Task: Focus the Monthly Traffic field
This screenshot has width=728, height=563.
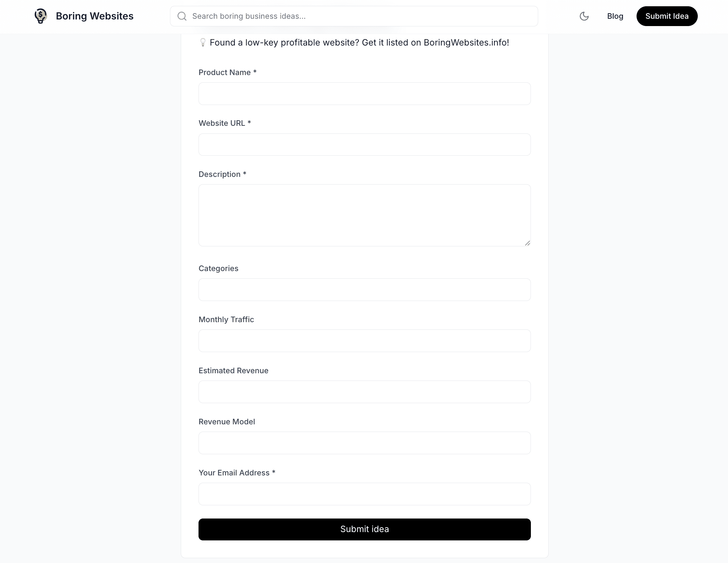Action: pyautogui.click(x=364, y=341)
